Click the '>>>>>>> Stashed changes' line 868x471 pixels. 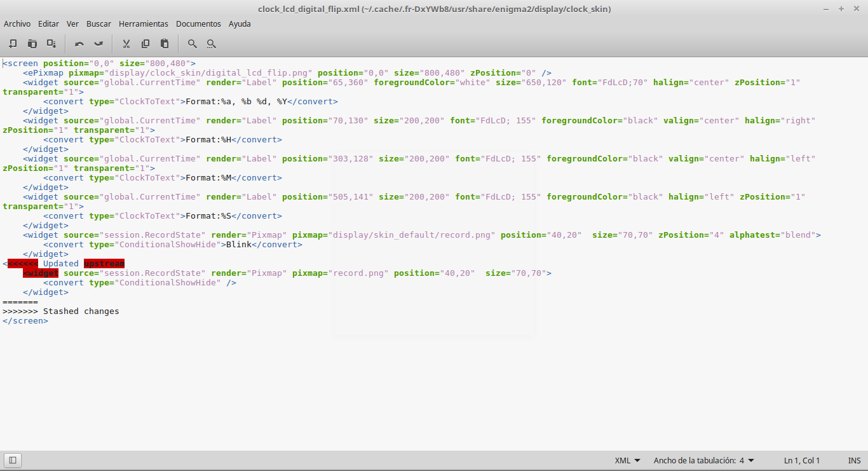click(x=61, y=311)
